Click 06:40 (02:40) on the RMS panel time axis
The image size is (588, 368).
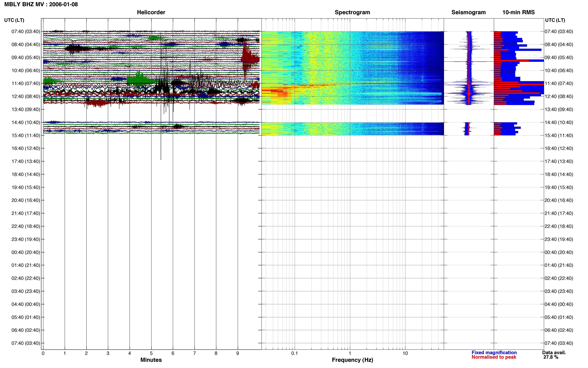coord(559,330)
